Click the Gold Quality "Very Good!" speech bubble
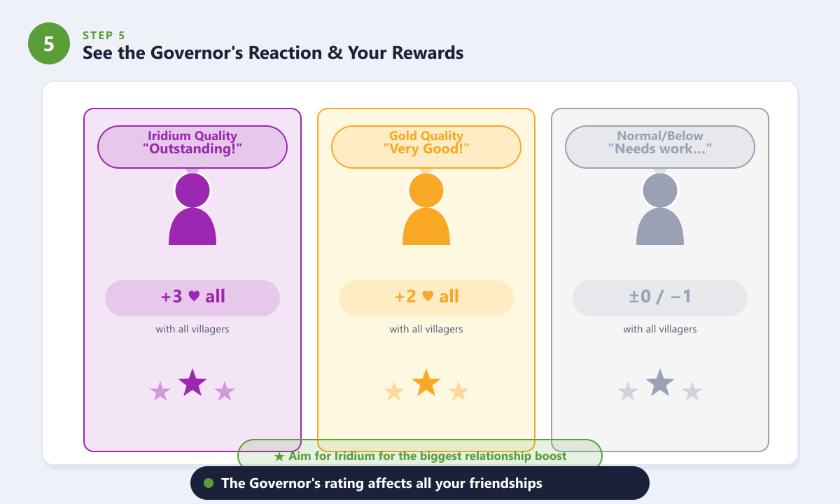This screenshot has height=504, width=840. point(426,147)
